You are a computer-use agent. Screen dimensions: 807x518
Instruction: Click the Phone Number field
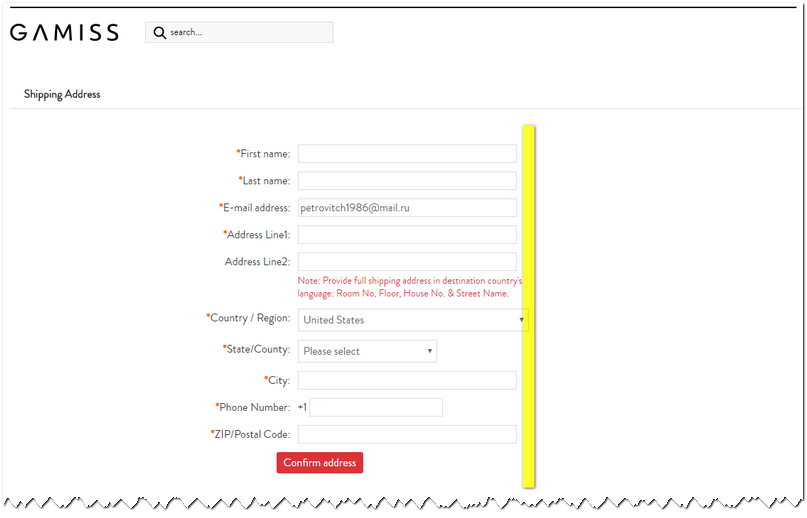point(376,407)
